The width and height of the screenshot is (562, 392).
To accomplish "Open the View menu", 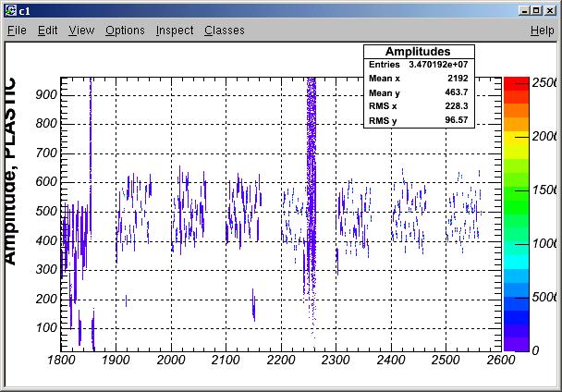I will [x=81, y=31].
